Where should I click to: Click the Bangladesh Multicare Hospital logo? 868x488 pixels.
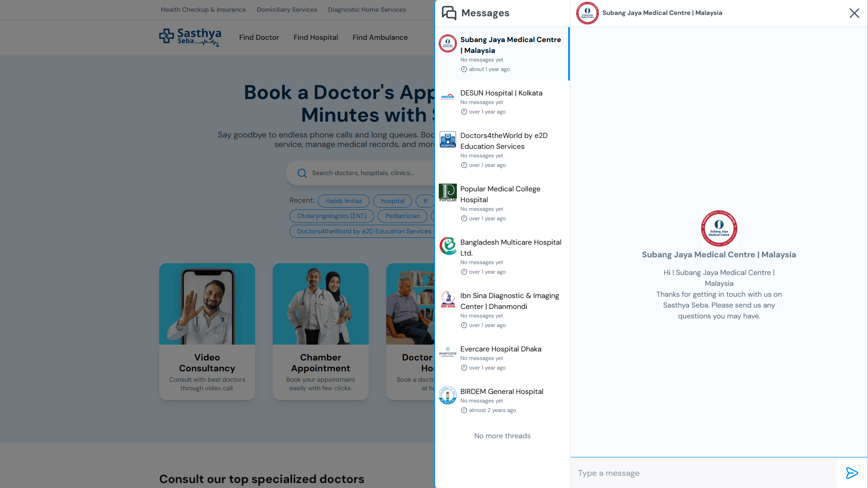[448, 246]
